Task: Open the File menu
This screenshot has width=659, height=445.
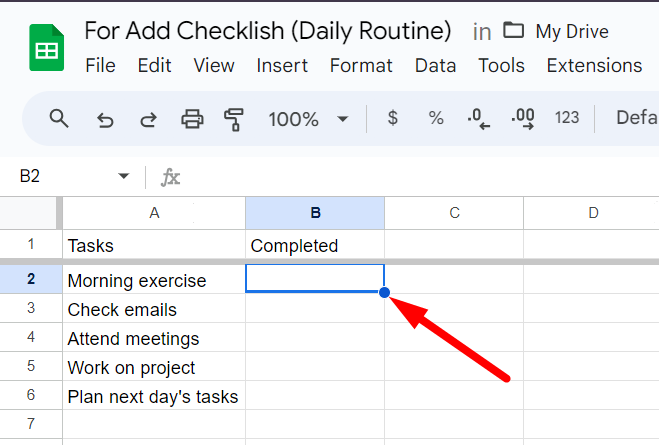Action: 100,66
